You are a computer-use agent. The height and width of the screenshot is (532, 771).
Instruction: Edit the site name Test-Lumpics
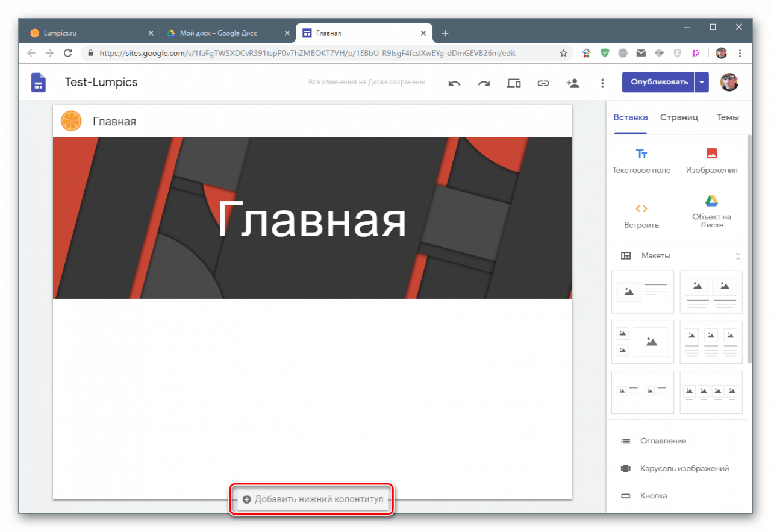[101, 83]
